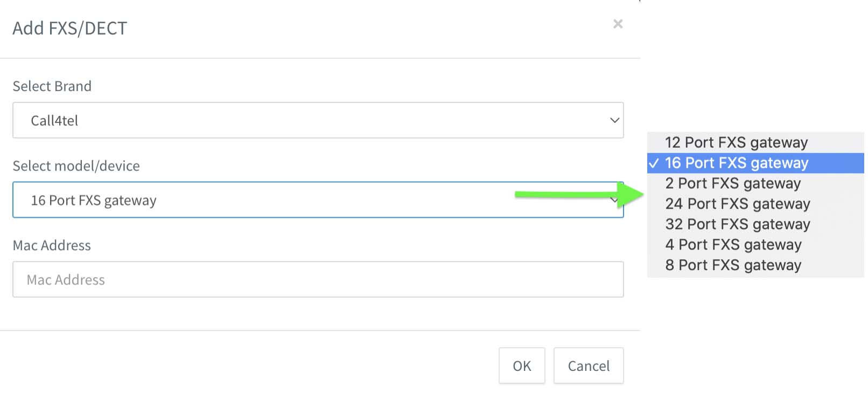Viewport: 868px width, 393px height.
Task: Select 8 Port FXS gateway option
Action: [755, 265]
